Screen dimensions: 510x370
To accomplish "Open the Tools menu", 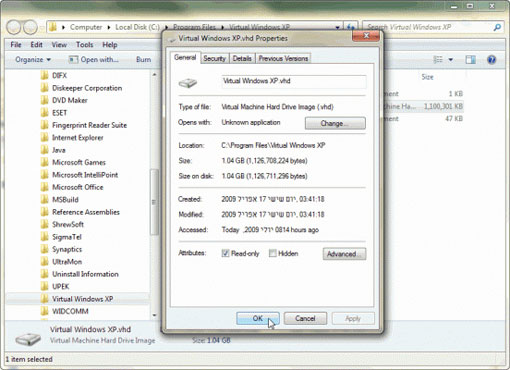I will (84, 45).
